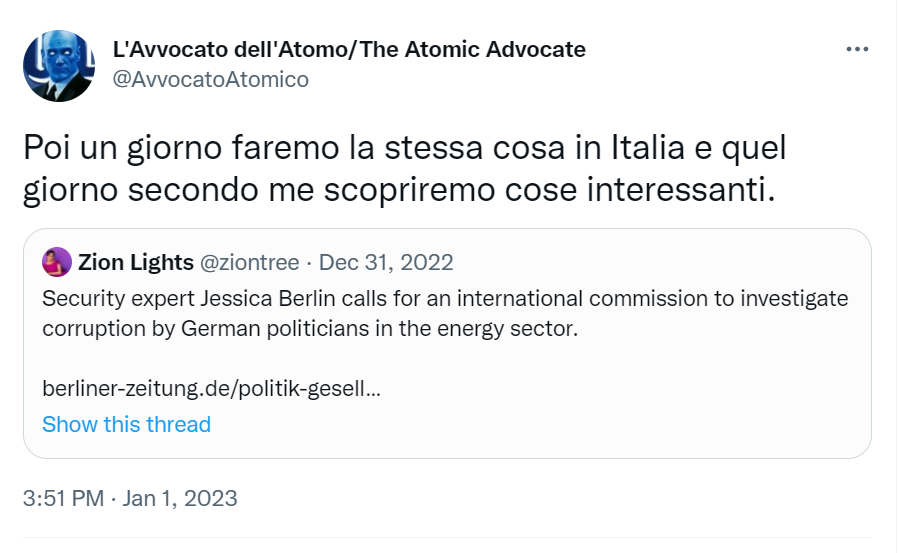This screenshot has width=898, height=553.
Task: Click Zion Lights' small profile avatar
Action: (x=56, y=262)
